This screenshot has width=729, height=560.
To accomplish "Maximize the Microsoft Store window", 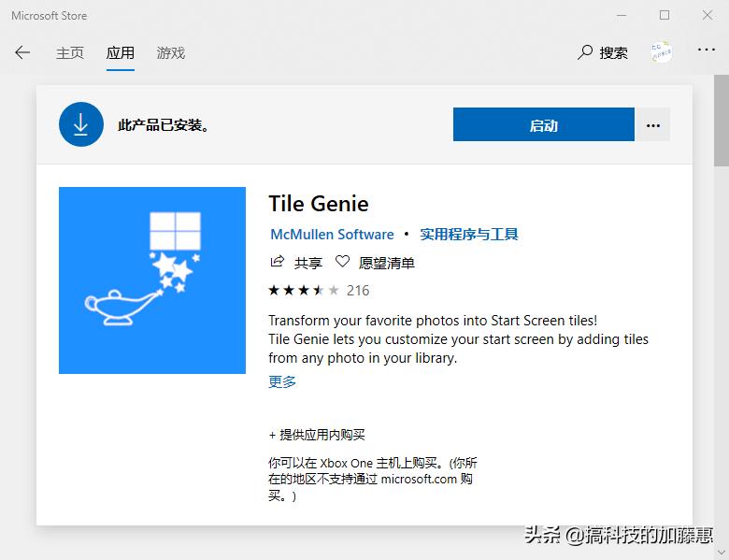I will tap(665, 15).
